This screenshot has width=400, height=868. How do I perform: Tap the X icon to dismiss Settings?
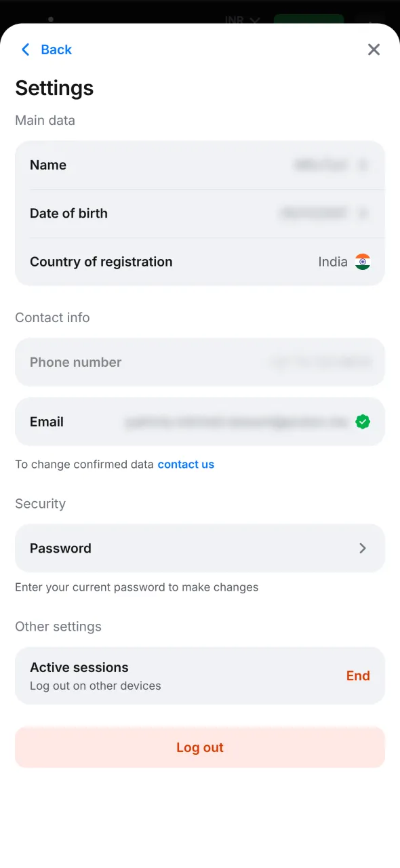[374, 49]
